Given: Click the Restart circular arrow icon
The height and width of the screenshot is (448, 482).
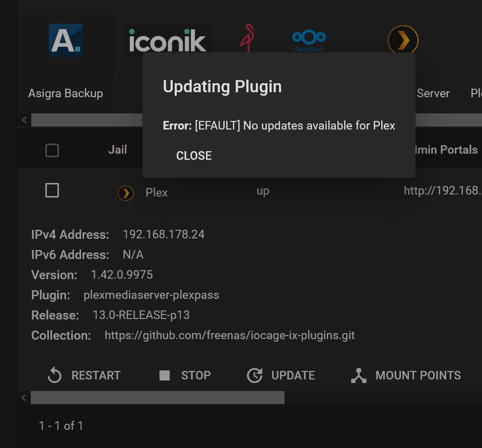Looking at the screenshot, I should click(55, 375).
